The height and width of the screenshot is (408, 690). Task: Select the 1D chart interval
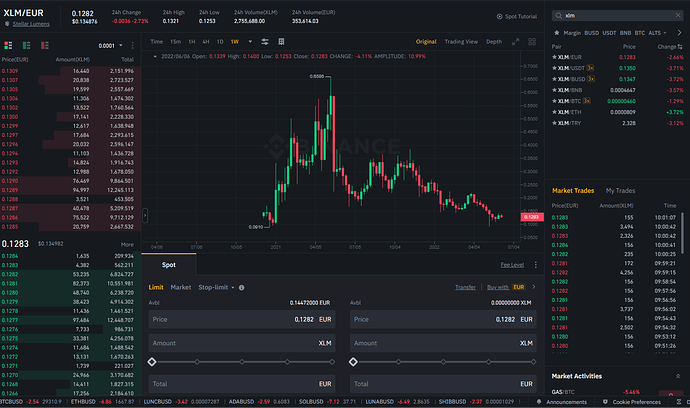220,42
